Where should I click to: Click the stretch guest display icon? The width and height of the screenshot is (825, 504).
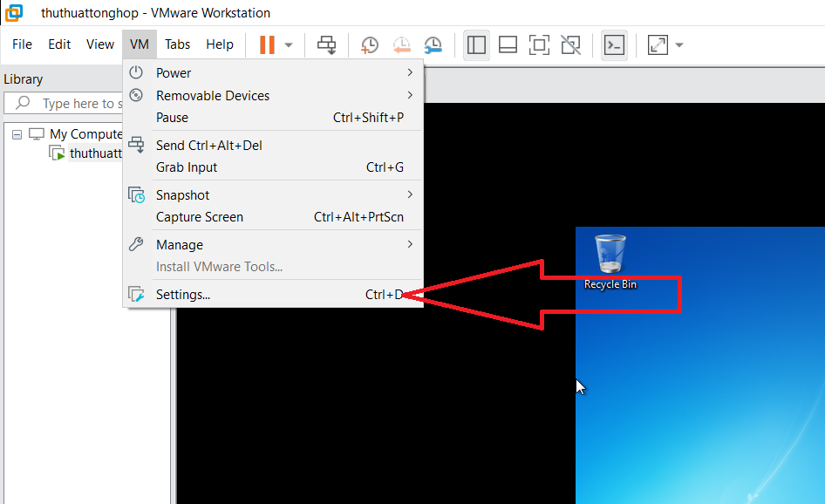click(658, 44)
